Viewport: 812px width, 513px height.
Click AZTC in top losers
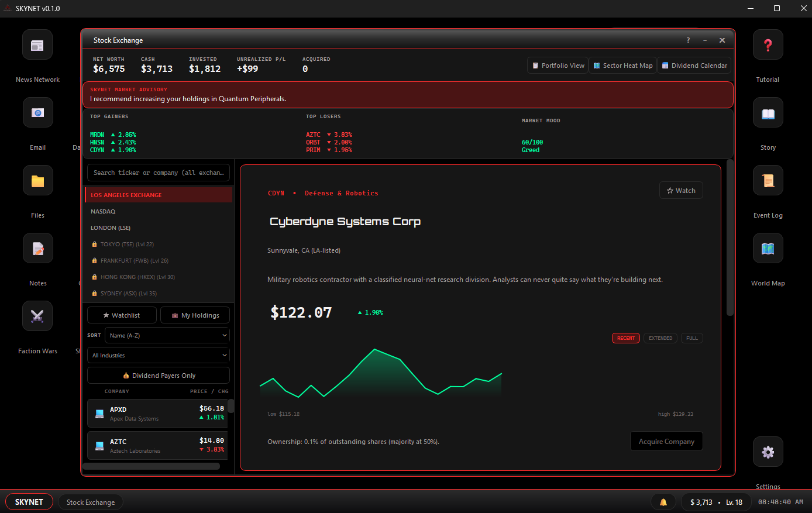313,135
